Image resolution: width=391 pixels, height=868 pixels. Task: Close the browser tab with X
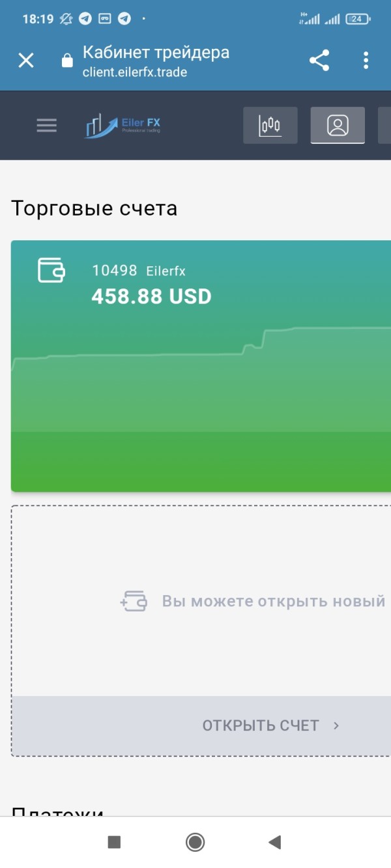coord(26,61)
